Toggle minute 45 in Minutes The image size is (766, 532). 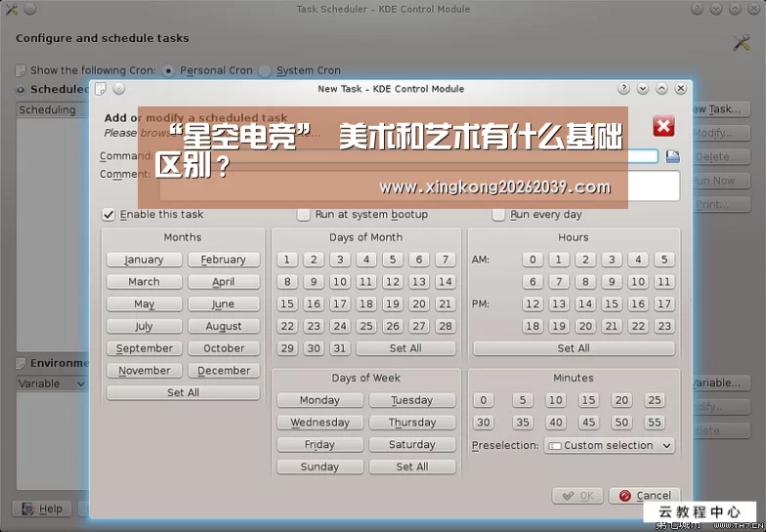588,423
